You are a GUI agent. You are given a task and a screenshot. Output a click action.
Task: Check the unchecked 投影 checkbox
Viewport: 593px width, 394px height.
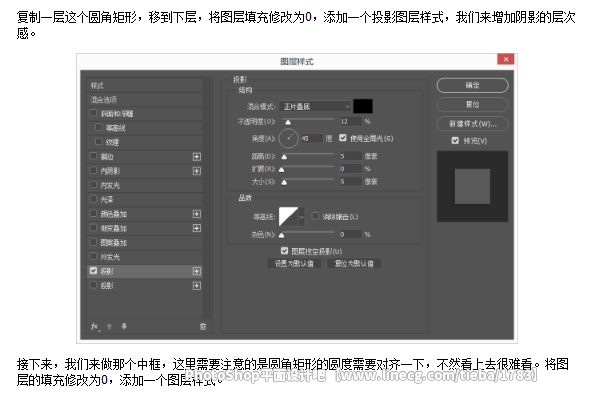[93, 285]
